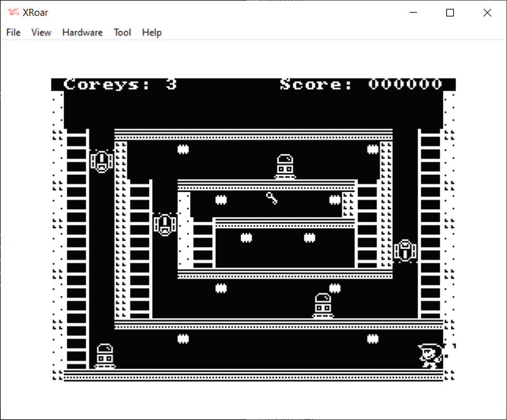Click the hat-wearing player character sprite

430,355
